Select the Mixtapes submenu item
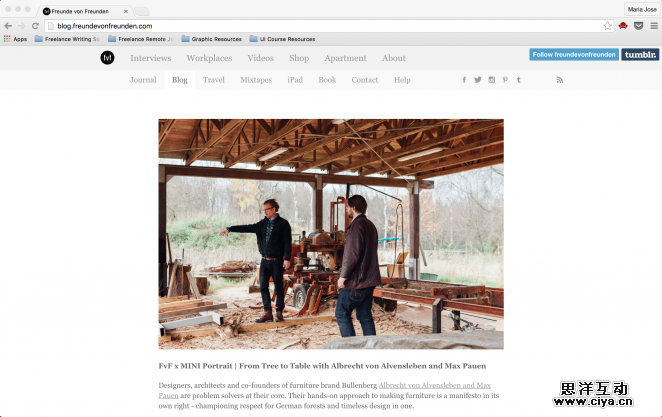The image size is (662, 417). (x=256, y=80)
